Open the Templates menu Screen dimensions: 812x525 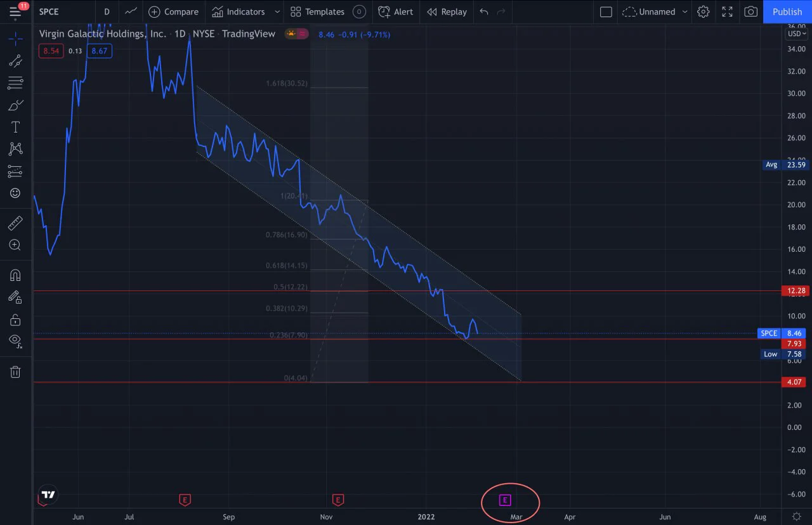[317, 11]
